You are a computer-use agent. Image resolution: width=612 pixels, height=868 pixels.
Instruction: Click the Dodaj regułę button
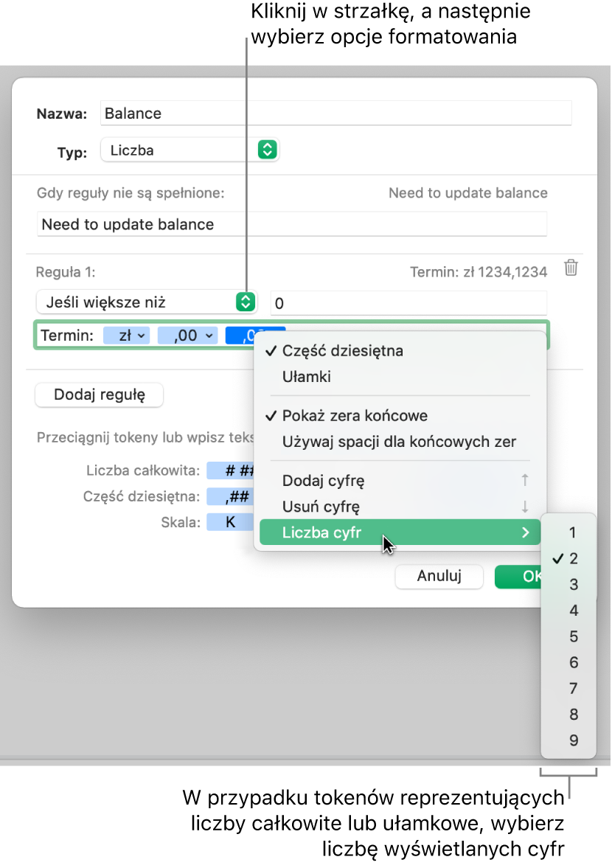tap(99, 395)
